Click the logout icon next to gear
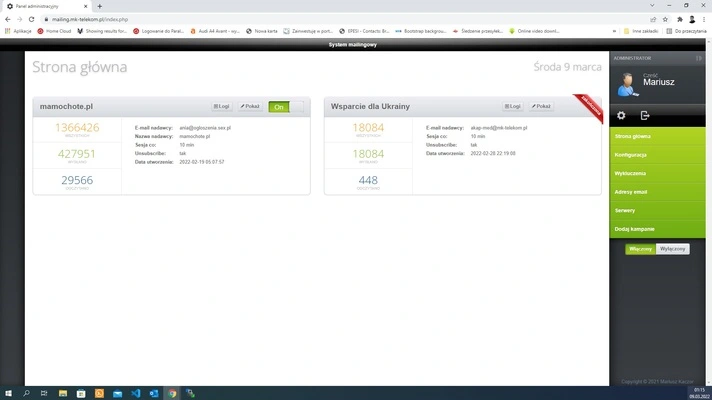Image resolution: width=712 pixels, height=400 pixels. (645, 116)
